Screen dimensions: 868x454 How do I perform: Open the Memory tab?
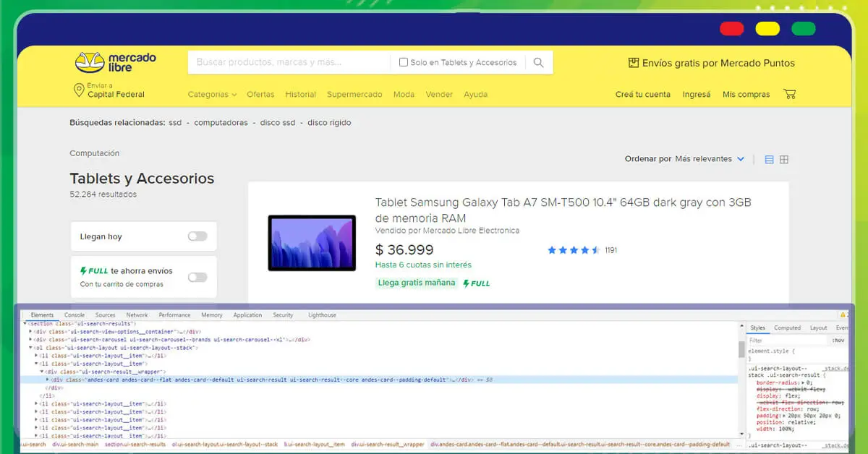coord(212,315)
